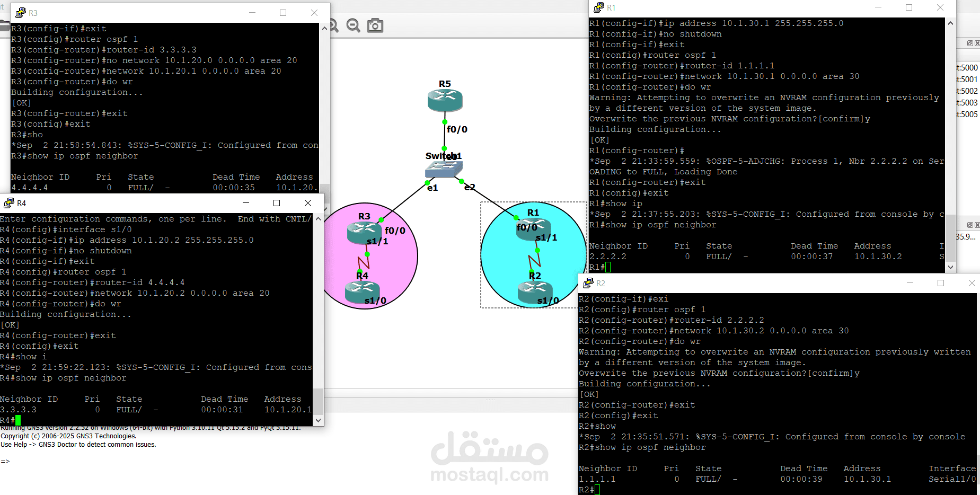Maximize the R2 terminal window
The image size is (980, 495).
click(941, 283)
